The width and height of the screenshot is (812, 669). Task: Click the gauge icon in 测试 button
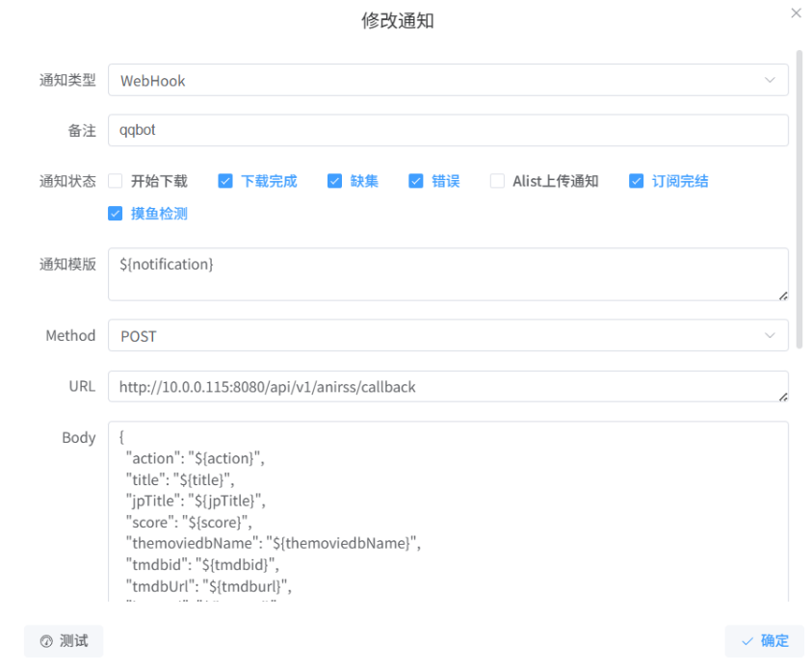point(46,642)
